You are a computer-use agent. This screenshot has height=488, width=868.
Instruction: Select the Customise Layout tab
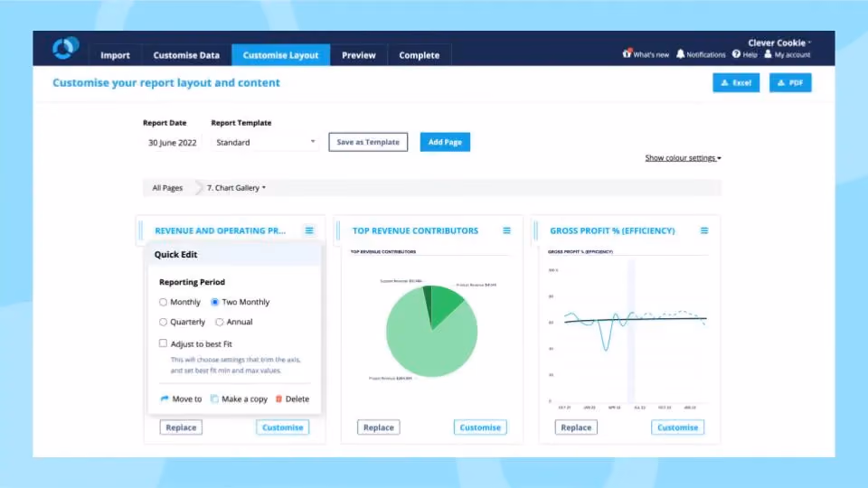(x=280, y=55)
